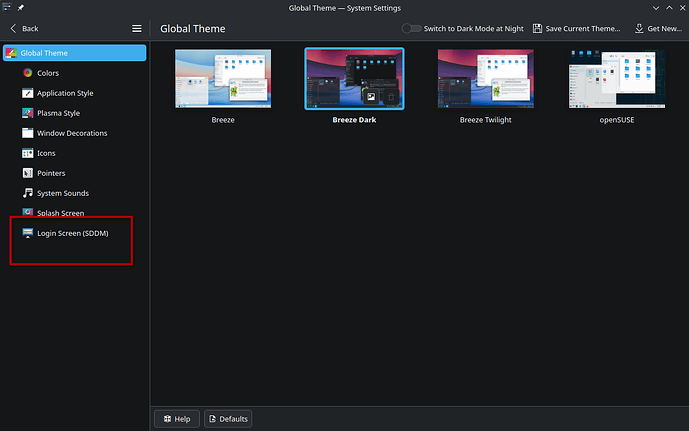Open the hamburger menu in sidebar header
The height and width of the screenshot is (431, 689).
[x=137, y=29]
